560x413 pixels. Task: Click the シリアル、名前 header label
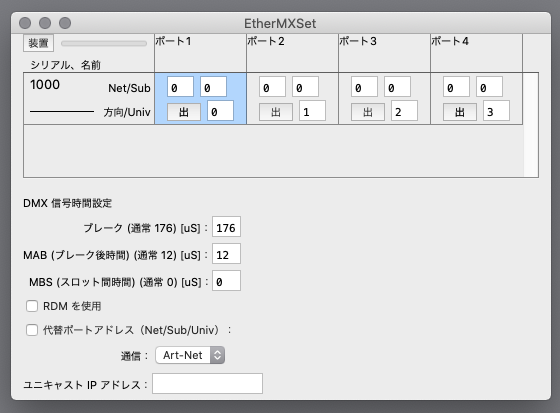pyautogui.click(x=65, y=65)
